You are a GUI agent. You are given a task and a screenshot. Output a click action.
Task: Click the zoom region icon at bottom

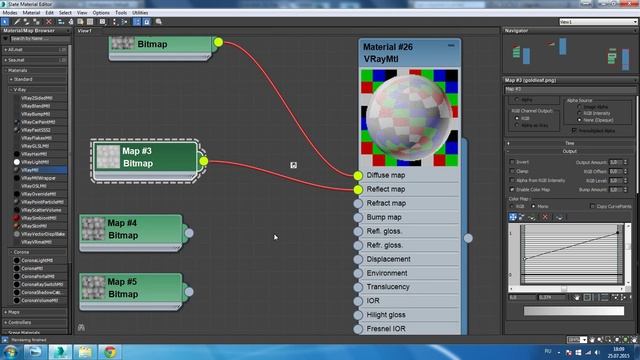coord(609,340)
